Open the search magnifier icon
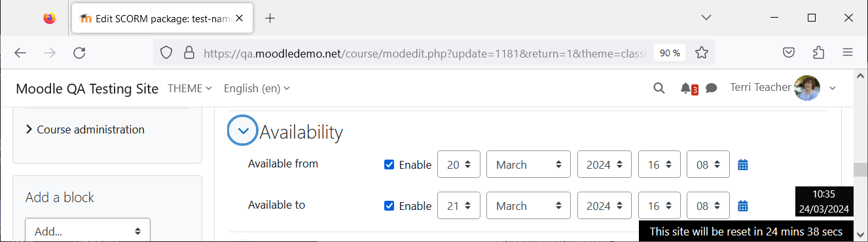 click(659, 88)
